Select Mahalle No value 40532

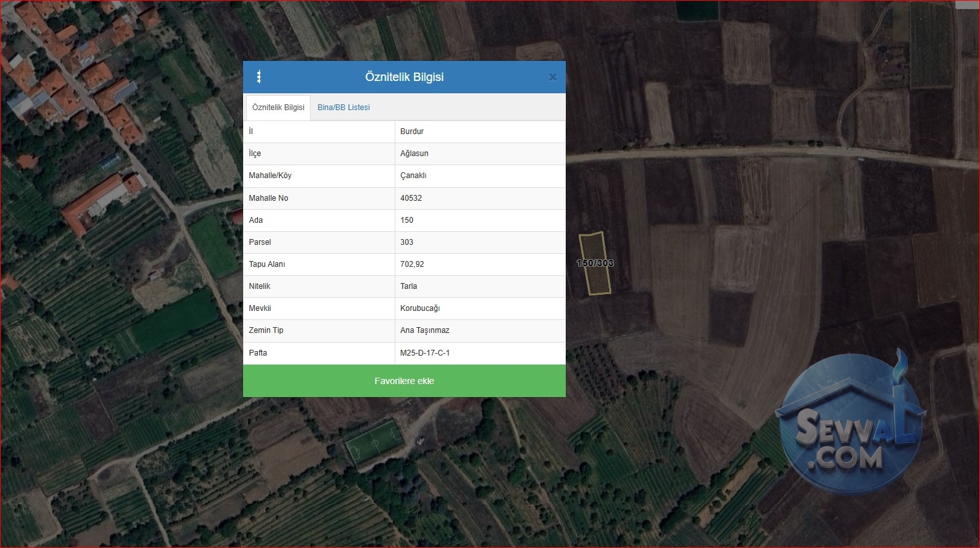(x=411, y=198)
